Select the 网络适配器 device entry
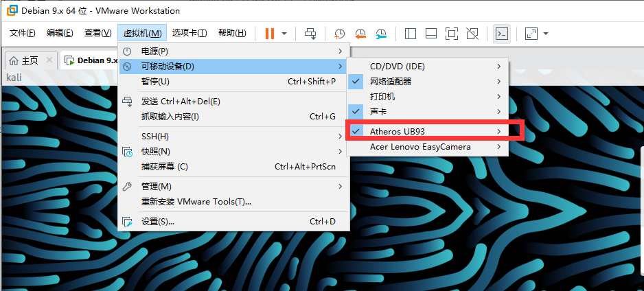Viewport: 644px width, 291px height. (x=428, y=81)
